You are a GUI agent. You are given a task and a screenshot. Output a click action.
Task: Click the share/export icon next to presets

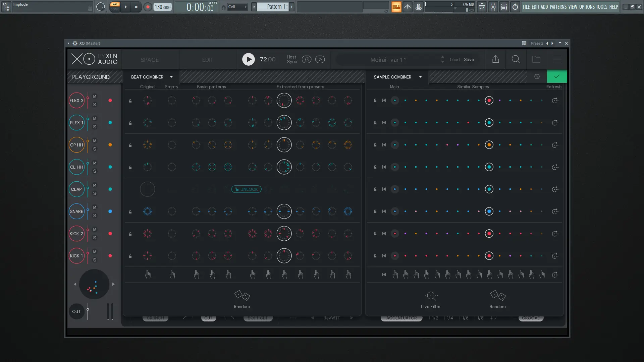coord(496,59)
